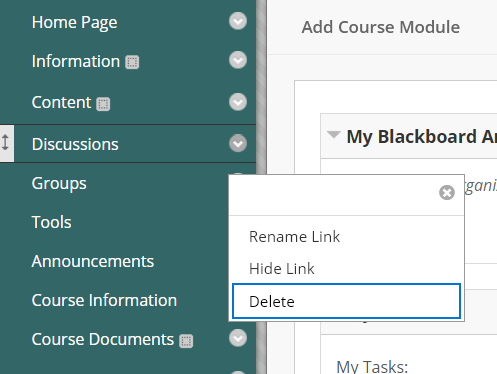Open the Course Information menu link
Image resolution: width=497 pixels, height=374 pixels.
point(104,300)
